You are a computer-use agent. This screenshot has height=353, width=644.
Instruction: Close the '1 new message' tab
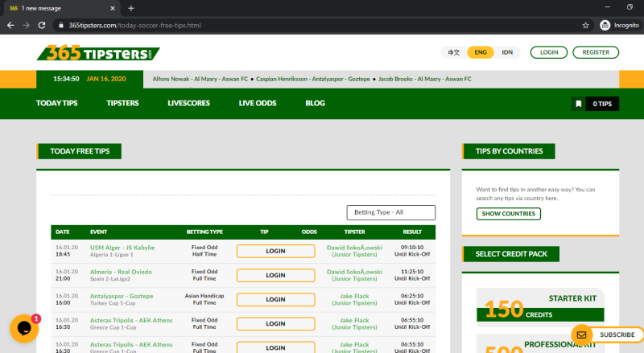113,8
